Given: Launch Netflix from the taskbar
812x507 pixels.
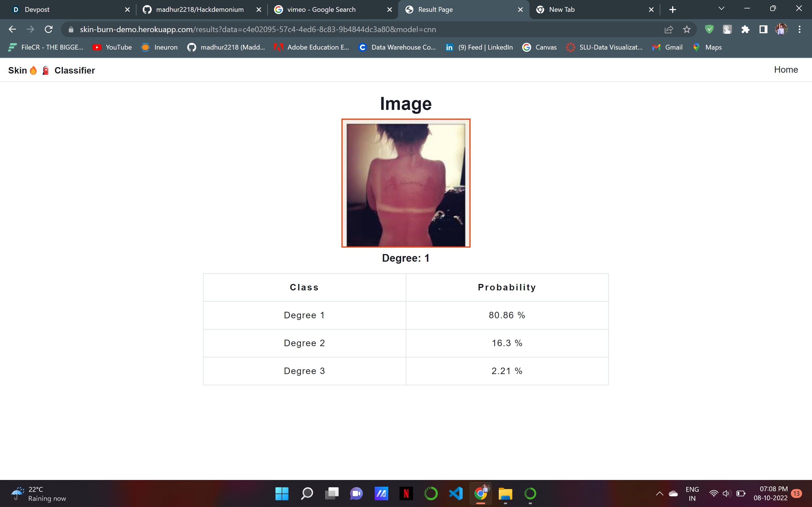Looking at the screenshot, I should 406,493.
